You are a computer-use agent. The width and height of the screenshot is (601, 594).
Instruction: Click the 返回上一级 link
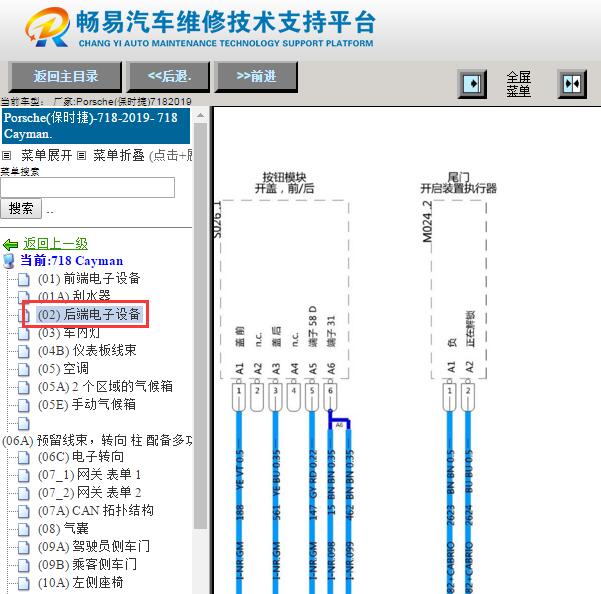tap(56, 243)
